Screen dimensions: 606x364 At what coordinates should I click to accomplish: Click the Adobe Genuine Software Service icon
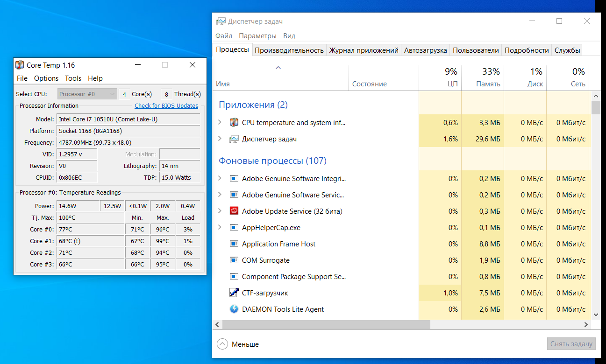[x=234, y=195]
